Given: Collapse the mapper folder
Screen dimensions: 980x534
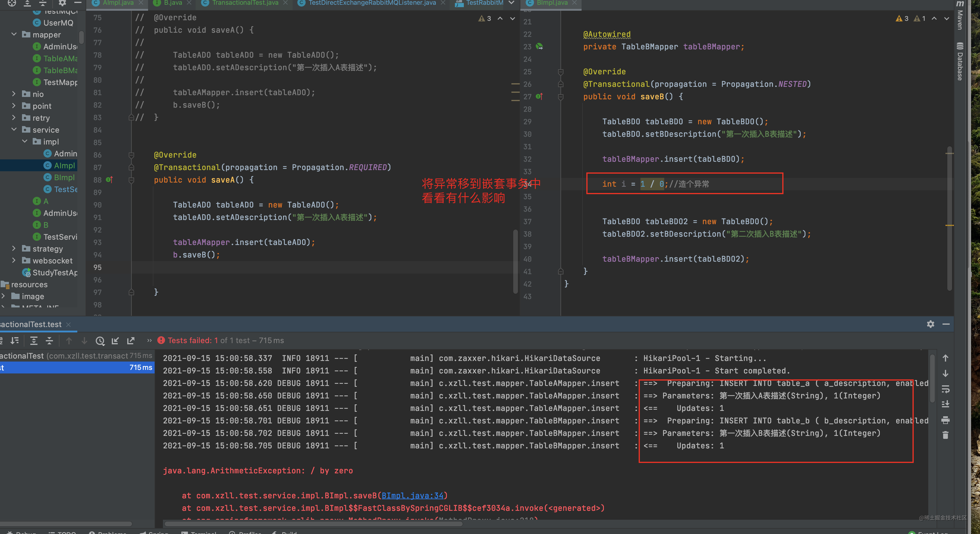Looking at the screenshot, I should pyautogui.click(x=14, y=34).
